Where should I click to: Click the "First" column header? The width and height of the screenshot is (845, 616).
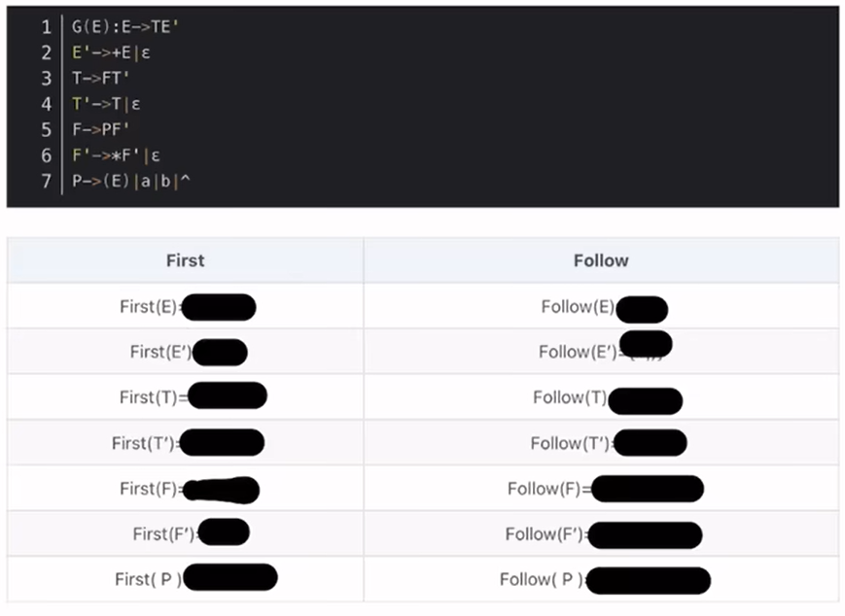tap(185, 260)
